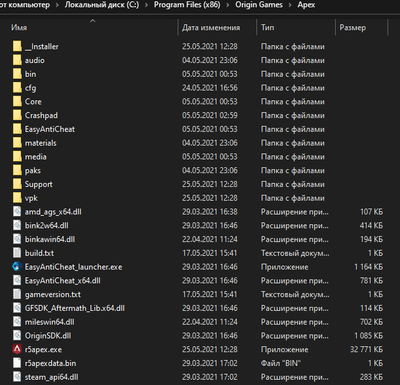Click the mileswin64.dll file icon

pyautogui.click(x=17, y=322)
